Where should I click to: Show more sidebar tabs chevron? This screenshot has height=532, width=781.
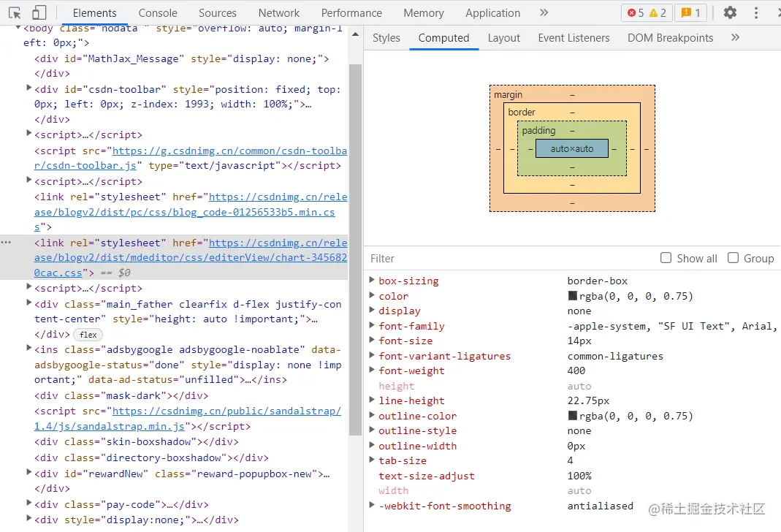(x=735, y=37)
